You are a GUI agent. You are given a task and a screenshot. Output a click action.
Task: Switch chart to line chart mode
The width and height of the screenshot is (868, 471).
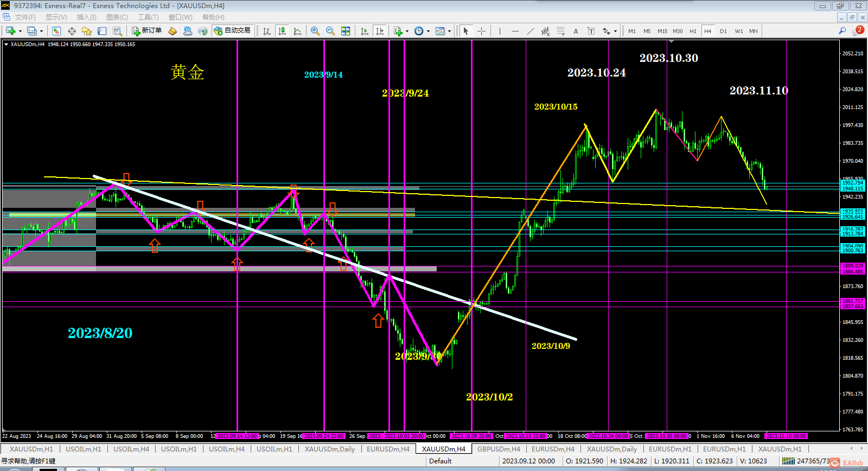297,31
